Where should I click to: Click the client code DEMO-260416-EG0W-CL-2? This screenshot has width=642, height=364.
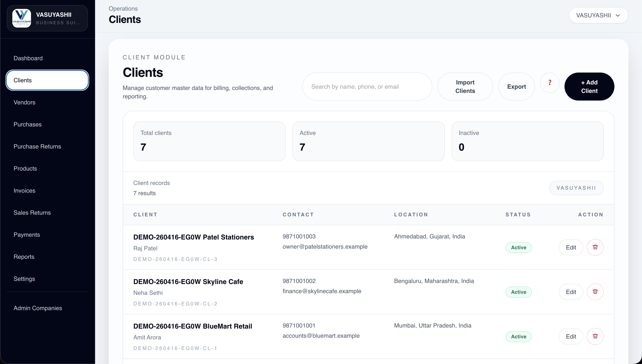(175, 304)
